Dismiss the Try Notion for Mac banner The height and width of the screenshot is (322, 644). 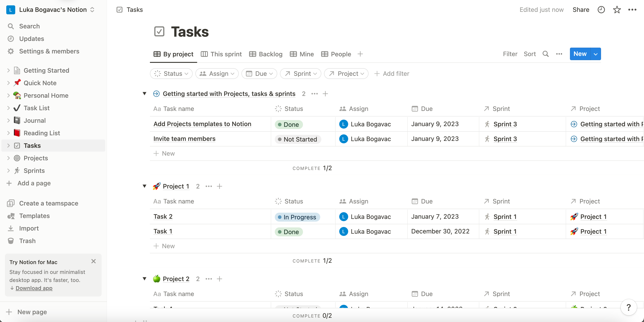94,261
